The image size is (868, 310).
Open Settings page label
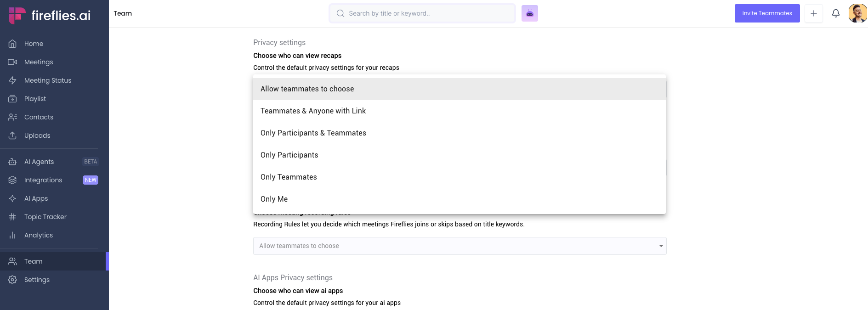pos(37,280)
